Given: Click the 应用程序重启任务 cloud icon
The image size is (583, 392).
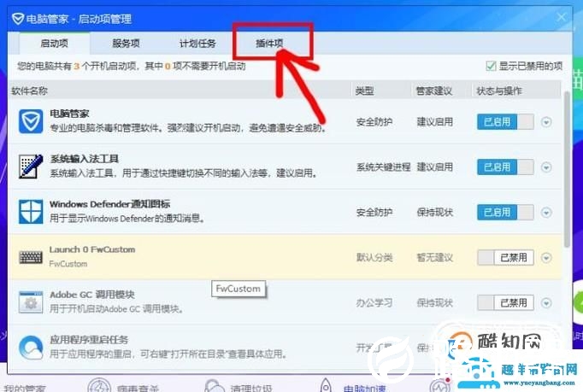Looking at the screenshot, I should (31, 348).
